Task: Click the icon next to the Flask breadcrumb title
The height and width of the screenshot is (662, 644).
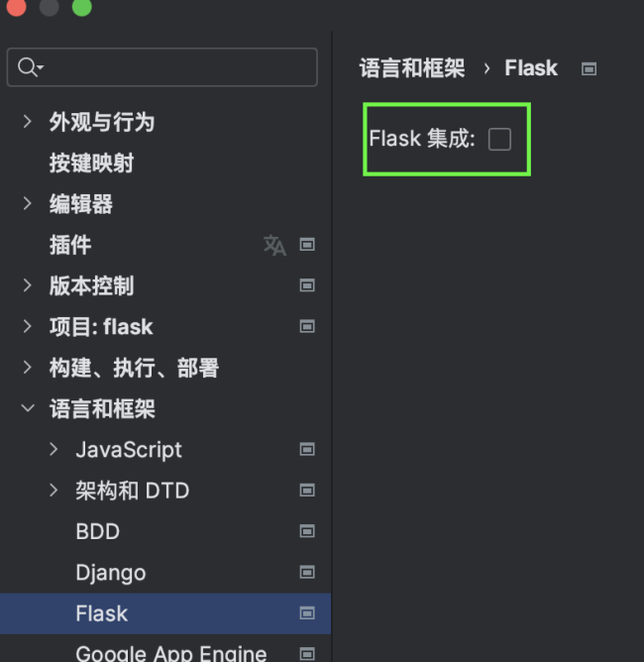Action: coord(590,69)
